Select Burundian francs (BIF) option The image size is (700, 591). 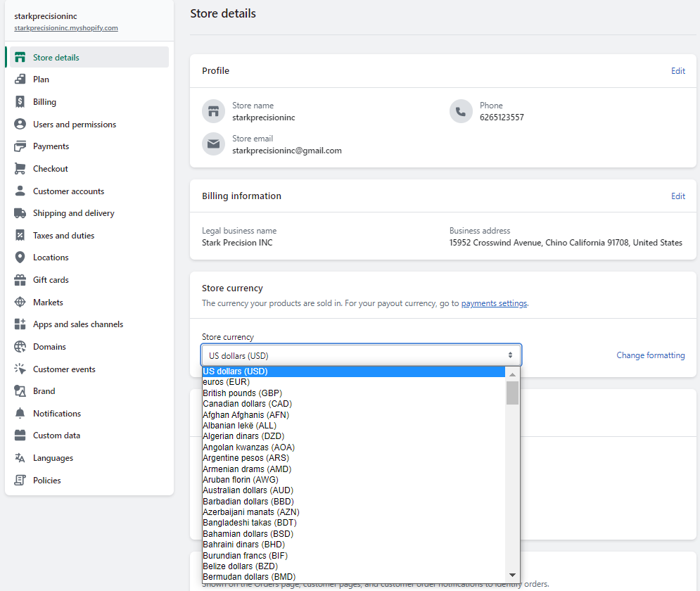pyautogui.click(x=354, y=555)
